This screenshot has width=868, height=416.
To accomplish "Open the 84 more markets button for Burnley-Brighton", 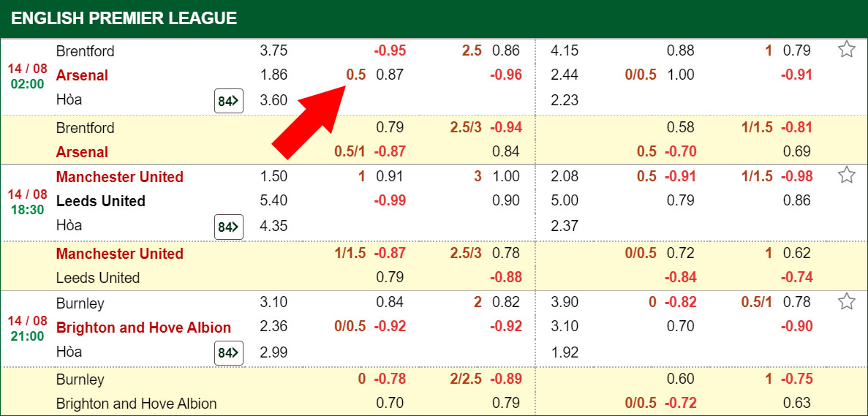I will pos(229,352).
